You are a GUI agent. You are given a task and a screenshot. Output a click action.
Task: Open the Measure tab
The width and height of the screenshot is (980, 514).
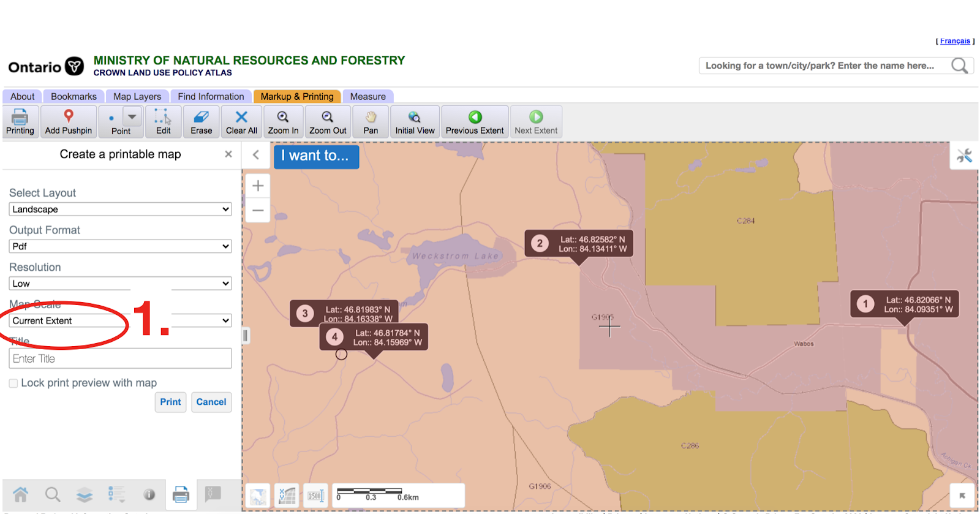[367, 97]
